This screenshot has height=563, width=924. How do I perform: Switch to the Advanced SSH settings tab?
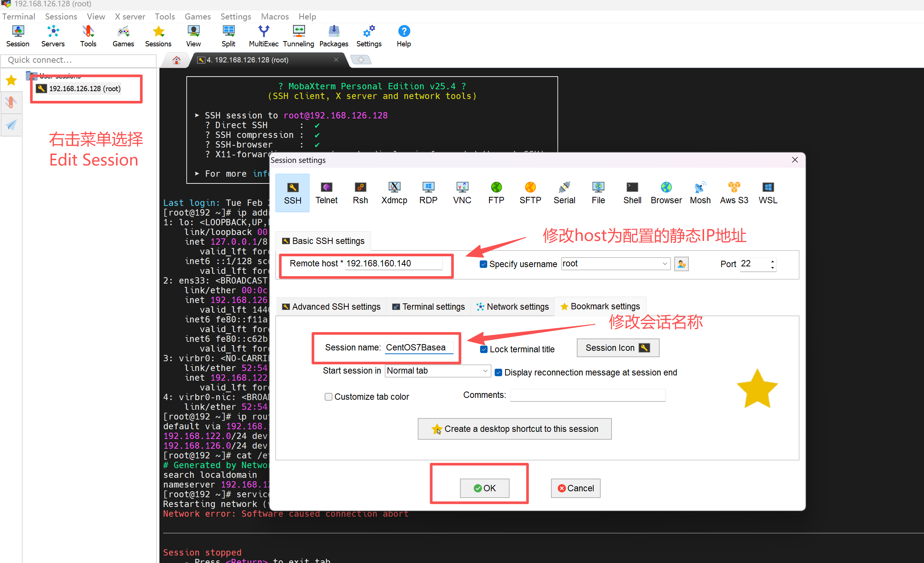[331, 307]
